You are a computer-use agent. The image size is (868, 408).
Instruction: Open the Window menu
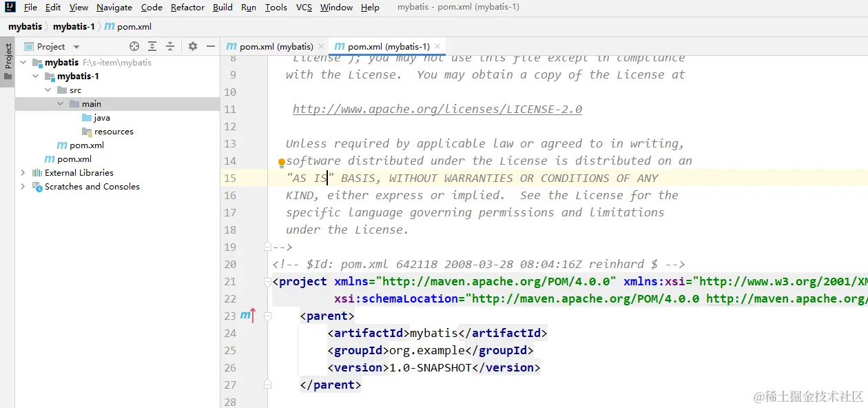click(x=337, y=8)
